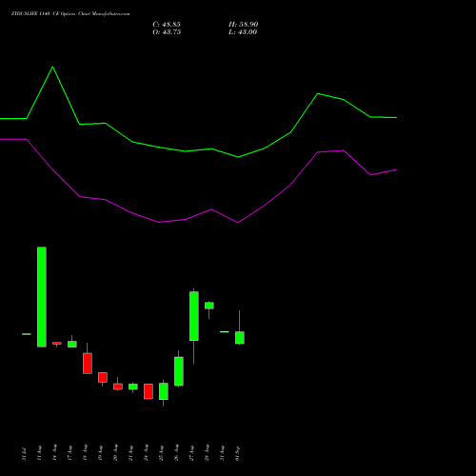The height and width of the screenshot is (476, 476).
Task: Click the 21 Aug date label
Action: click(x=130, y=453)
